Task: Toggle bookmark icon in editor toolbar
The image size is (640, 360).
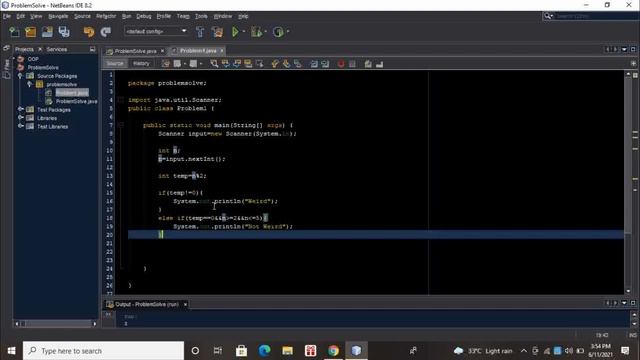Action: click(298, 63)
